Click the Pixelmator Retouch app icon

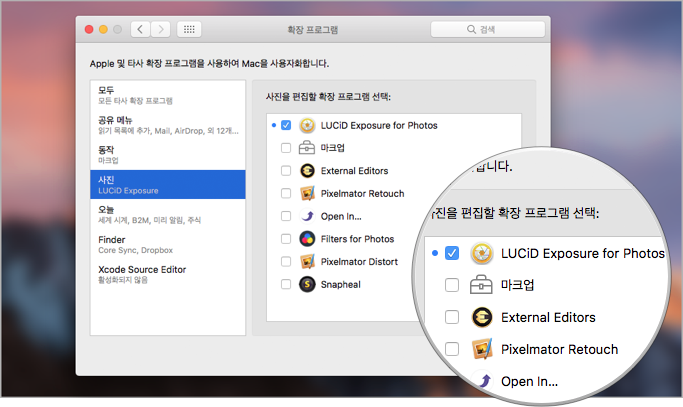[x=307, y=193]
